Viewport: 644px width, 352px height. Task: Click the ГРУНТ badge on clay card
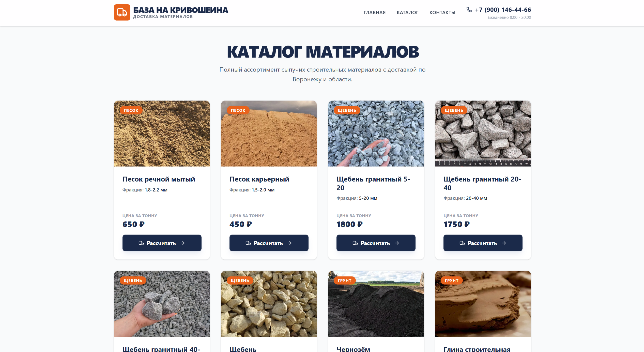coord(452,281)
